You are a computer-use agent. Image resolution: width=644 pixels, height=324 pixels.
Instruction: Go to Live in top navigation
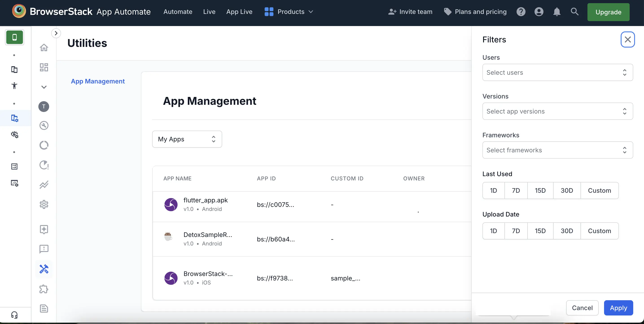click(209, 11)
